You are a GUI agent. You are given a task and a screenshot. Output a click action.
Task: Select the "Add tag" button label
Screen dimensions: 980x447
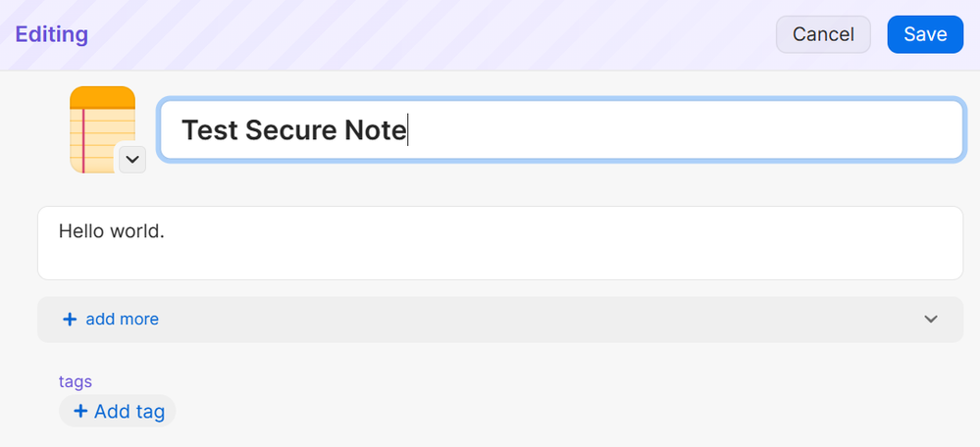pos(129,412)
